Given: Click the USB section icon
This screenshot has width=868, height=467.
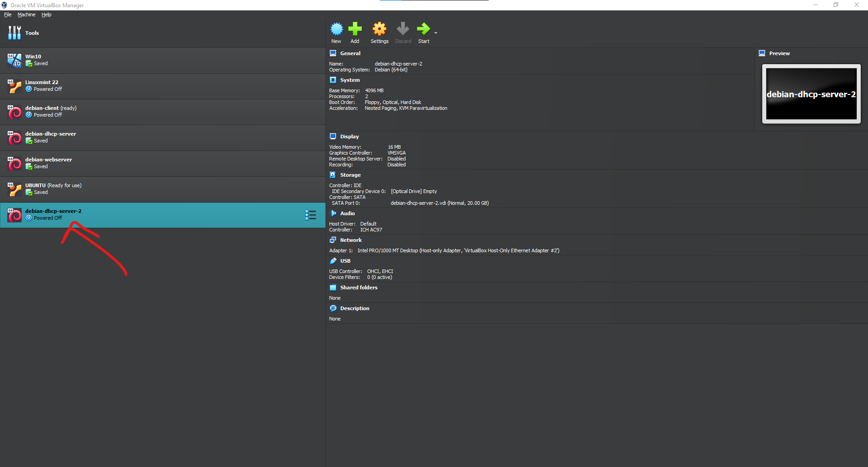Looking at the screenshot, I should [333, 261].
